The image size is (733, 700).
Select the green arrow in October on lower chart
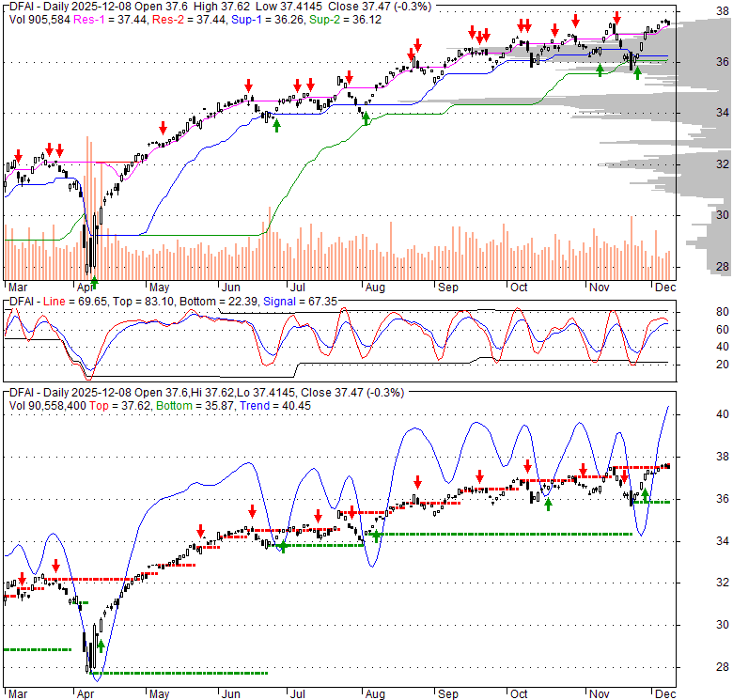pyautogui.click(x=549, y=506)
